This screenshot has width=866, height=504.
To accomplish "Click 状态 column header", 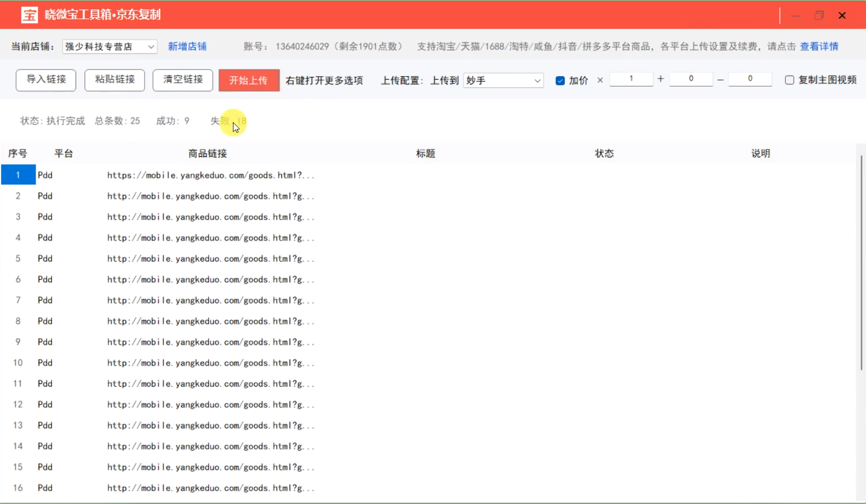I will 605,153.
